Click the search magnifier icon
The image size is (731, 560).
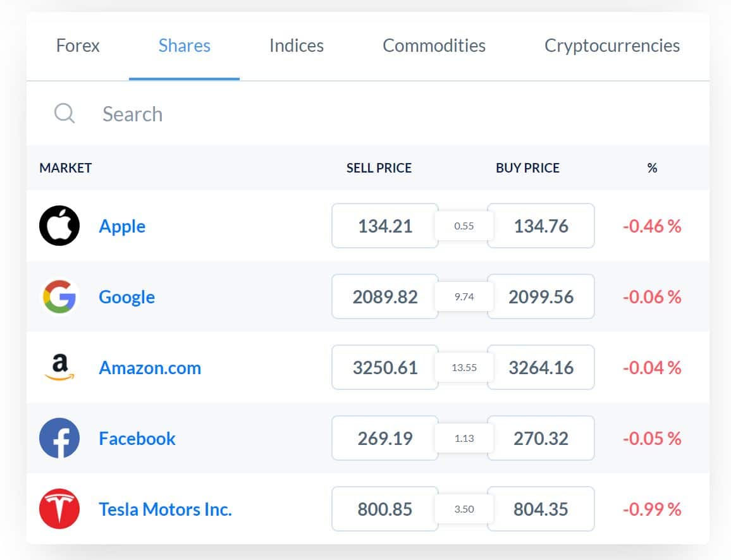(64, 113)
